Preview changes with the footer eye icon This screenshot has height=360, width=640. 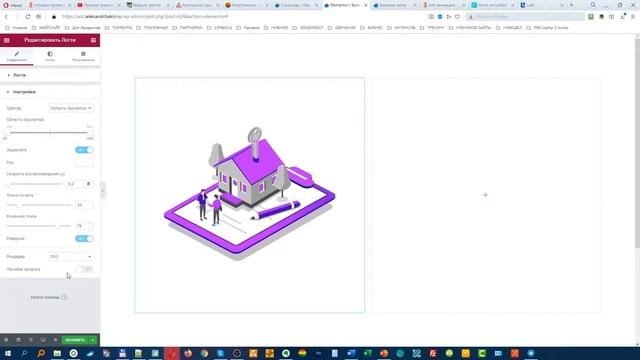coord(55,340)
